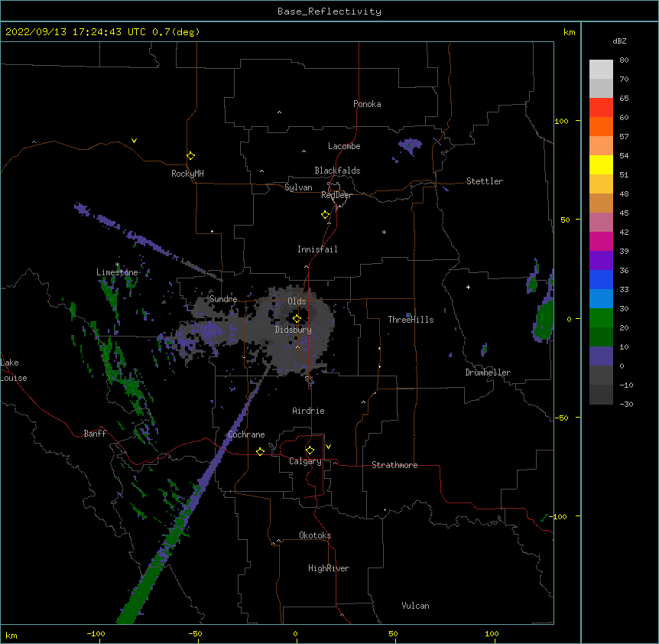Click the 80 value on dBZ legend
659x644 pixels.
point(624,60)
